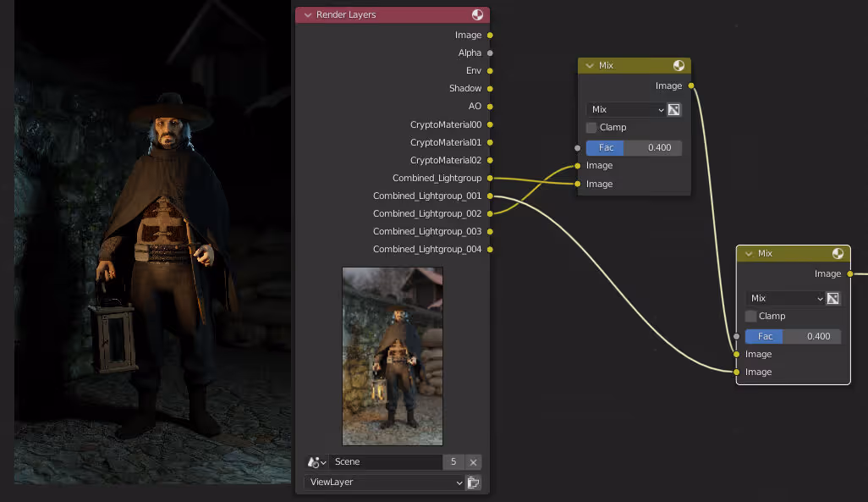Click lower Mix node second Image input socket
This screenshot has width=868, height=502.
pos(736,372)
